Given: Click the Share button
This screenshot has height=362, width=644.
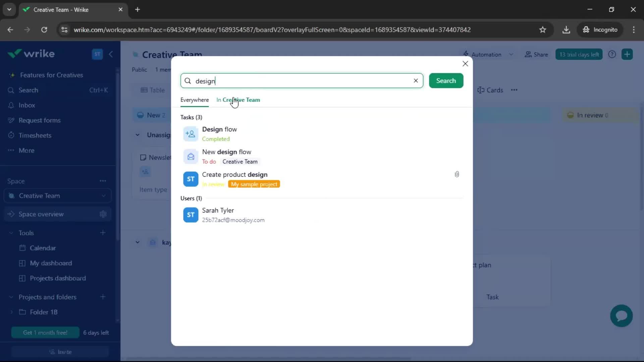Looking at the screenshot, I should coord(536,54).
